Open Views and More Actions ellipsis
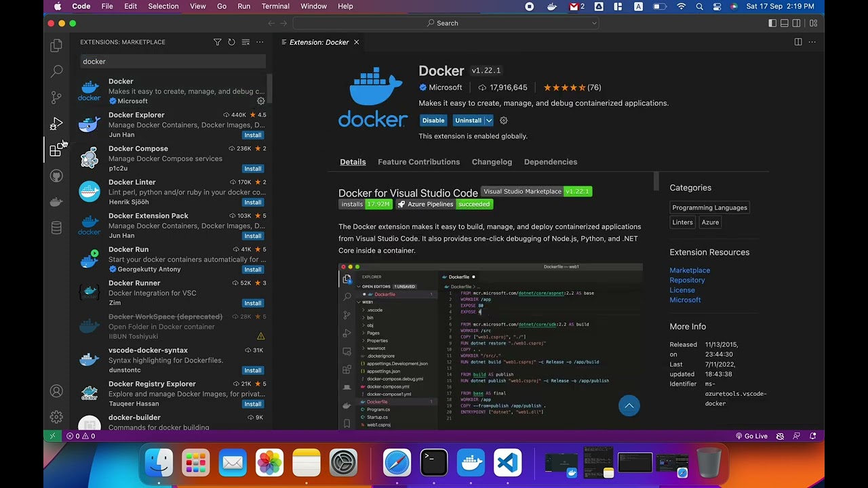The width and height of the screenshot is (868, 488). coord(260,42)
